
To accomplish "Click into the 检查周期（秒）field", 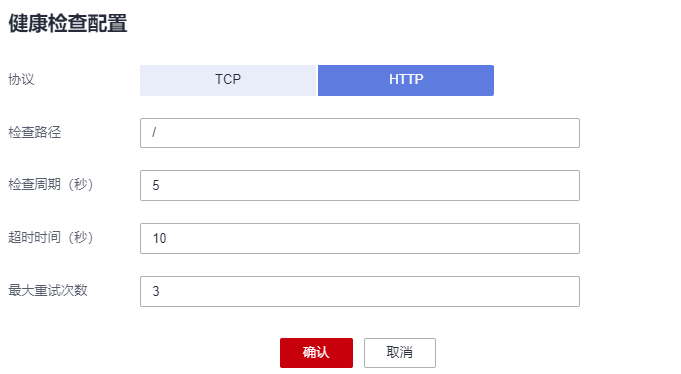I will pyautogui.click(x=360, y=185).
